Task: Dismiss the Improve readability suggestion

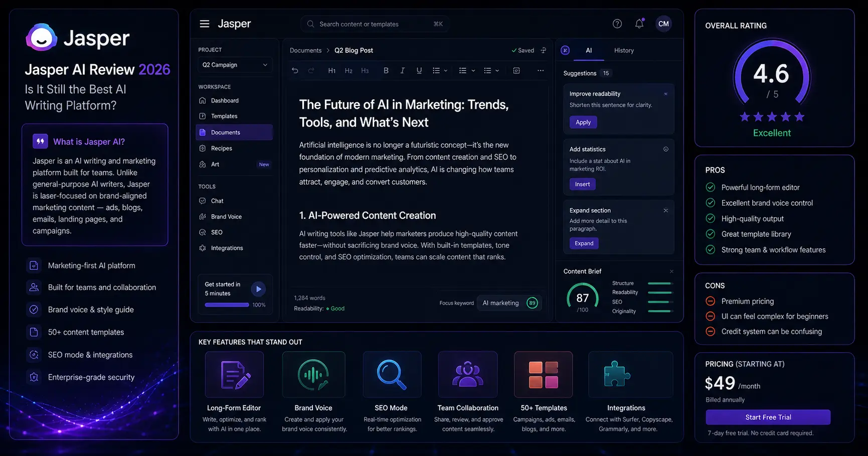Action: [666, 94]
